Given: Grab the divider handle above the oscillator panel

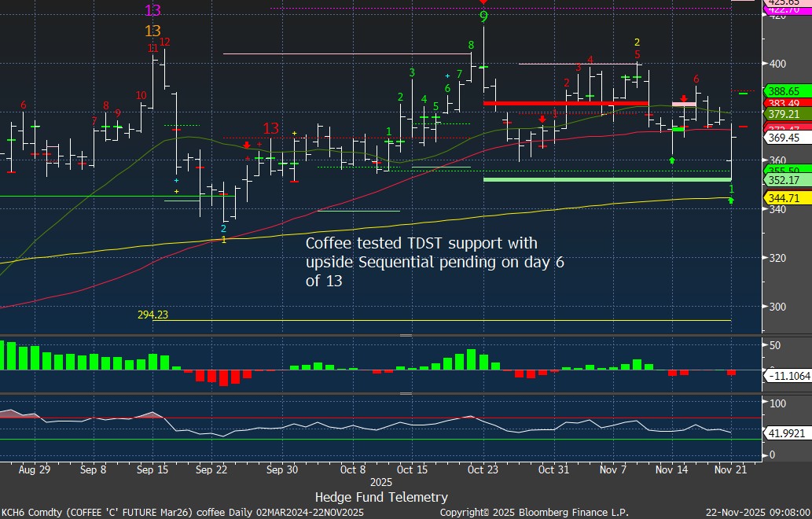Looking at the screenshot, I should pos(406,394).
